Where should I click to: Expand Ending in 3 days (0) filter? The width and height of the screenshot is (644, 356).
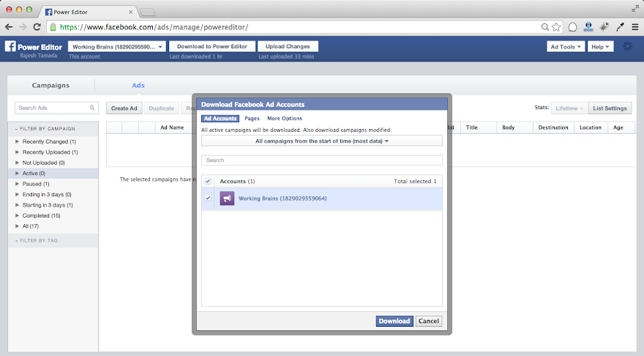17,194
